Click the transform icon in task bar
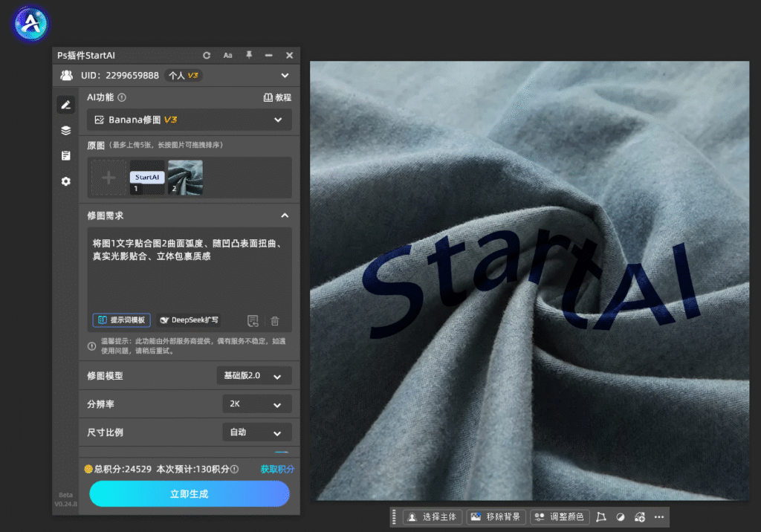The width and height of the screenshot is (761, 532). tap(601, 517)
